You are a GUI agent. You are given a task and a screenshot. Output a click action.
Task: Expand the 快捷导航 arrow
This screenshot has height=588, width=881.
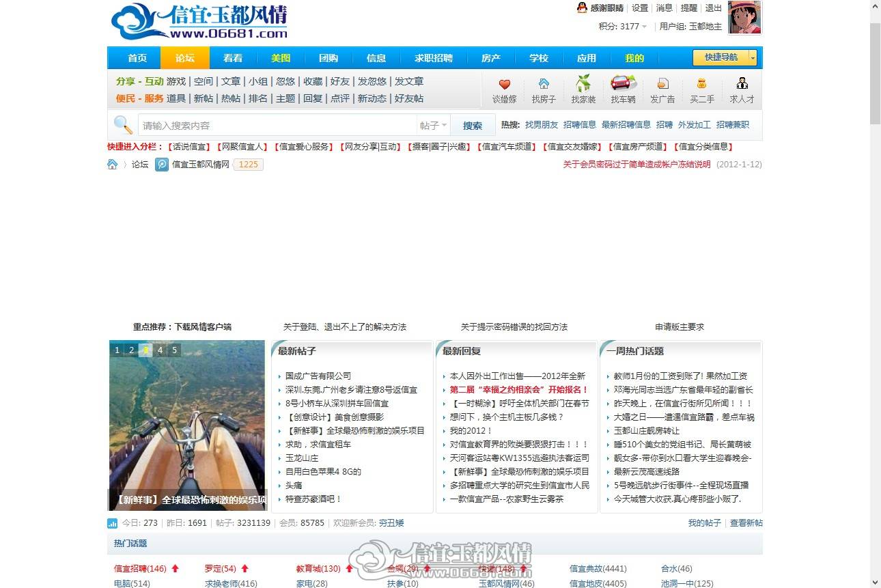pos(753,57)
